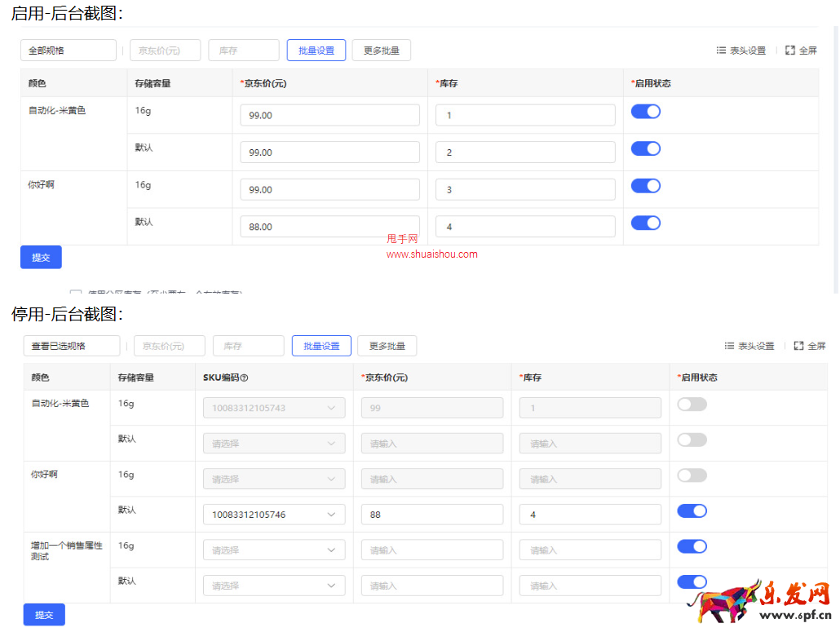This screenshot has width=840, height=632.
Task: Open SKU 请选择 dropdown for 增加一个销售属性测试 默认 row
Action: click(x=274, y=586)
